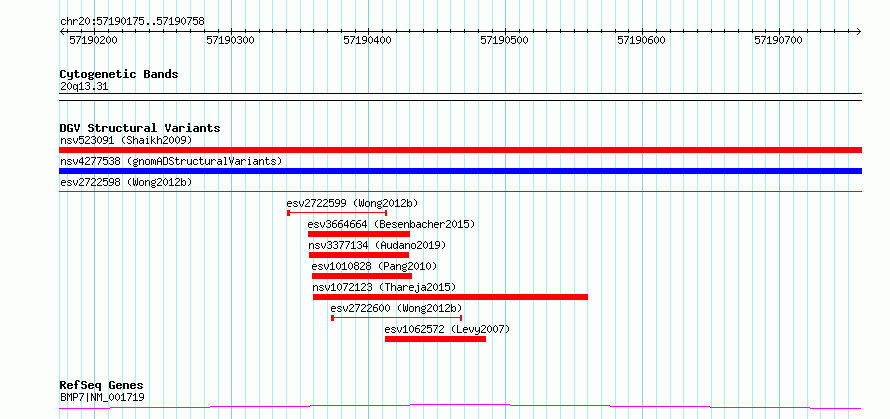Open variant esv1010828 (Pang2010) label
Viewport: 890px width, 419px height.
[x=374, y=266]
